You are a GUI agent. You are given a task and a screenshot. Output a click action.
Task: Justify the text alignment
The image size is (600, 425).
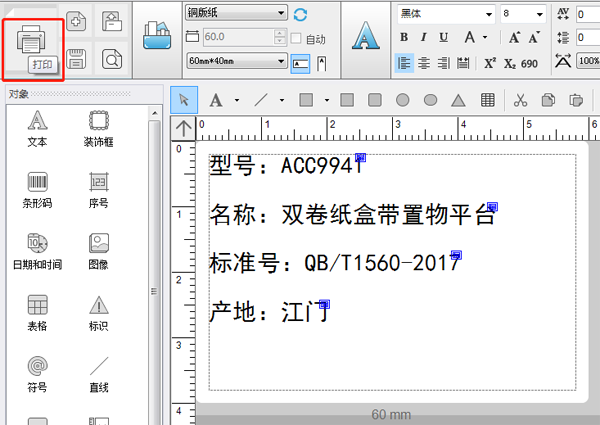pos(463,63)
